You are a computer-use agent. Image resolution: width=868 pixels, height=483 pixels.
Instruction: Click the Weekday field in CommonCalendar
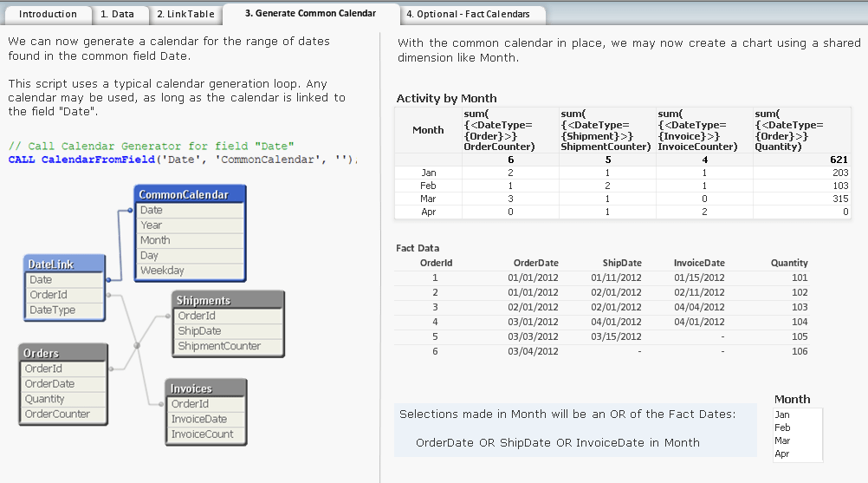coord(190,271)
